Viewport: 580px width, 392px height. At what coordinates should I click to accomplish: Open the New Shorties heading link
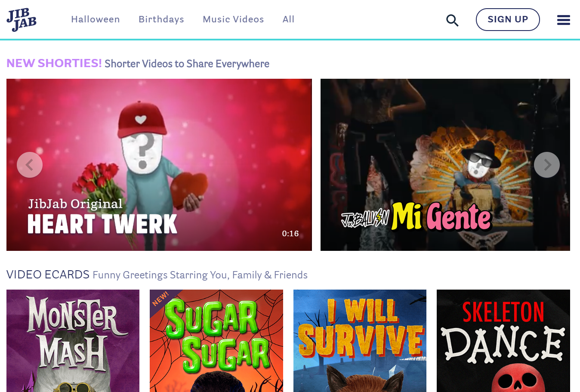pos(54,63)
